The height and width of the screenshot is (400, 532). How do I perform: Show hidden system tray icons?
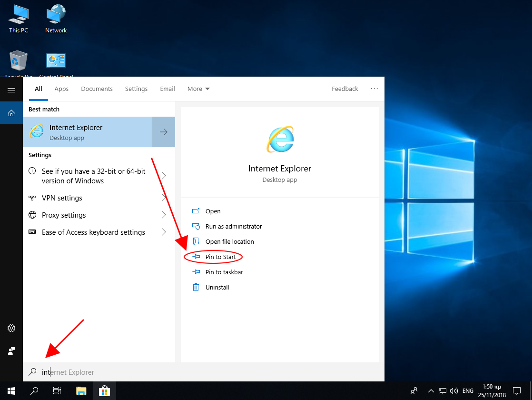pos(431,391)
